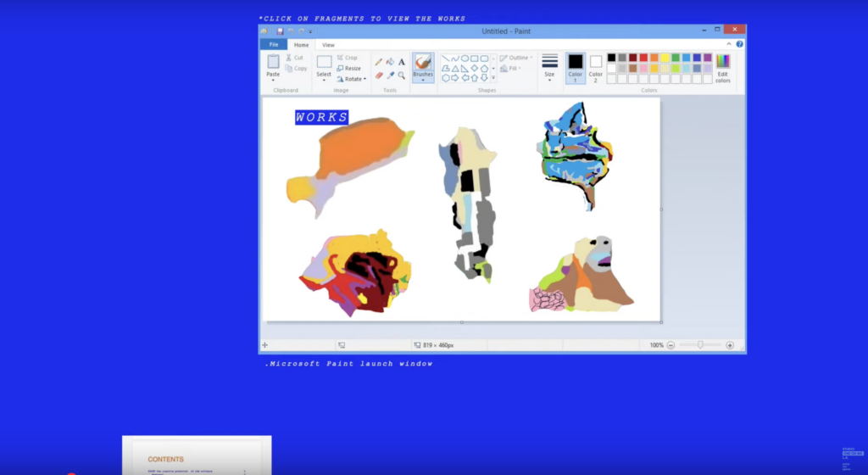The image size is (868, 475).
Task: Activate the Text tool
Action: click(x=402, y=62)
